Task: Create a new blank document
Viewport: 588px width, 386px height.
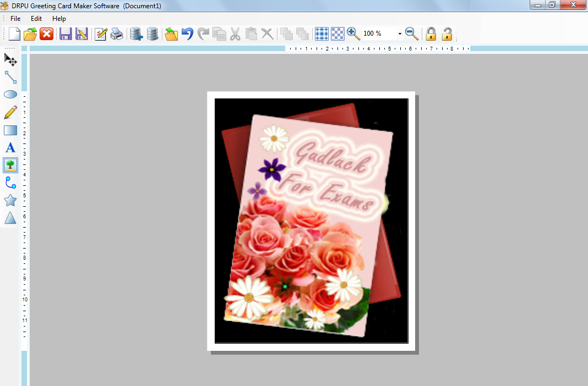Action: click(14, 34)
